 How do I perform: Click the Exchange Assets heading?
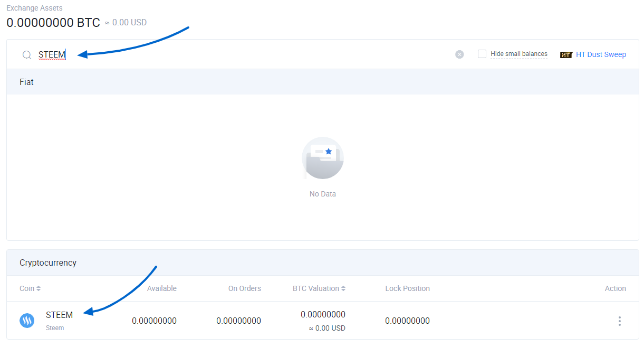tap(34, 8)
